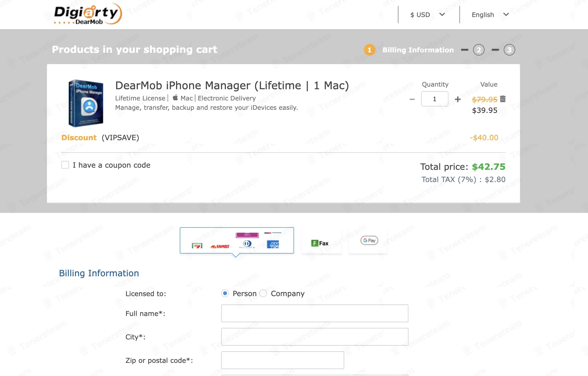Click the 'Products in your shopping cart' heading
This screenshot has height=376, width=588.
pos(134,50)
